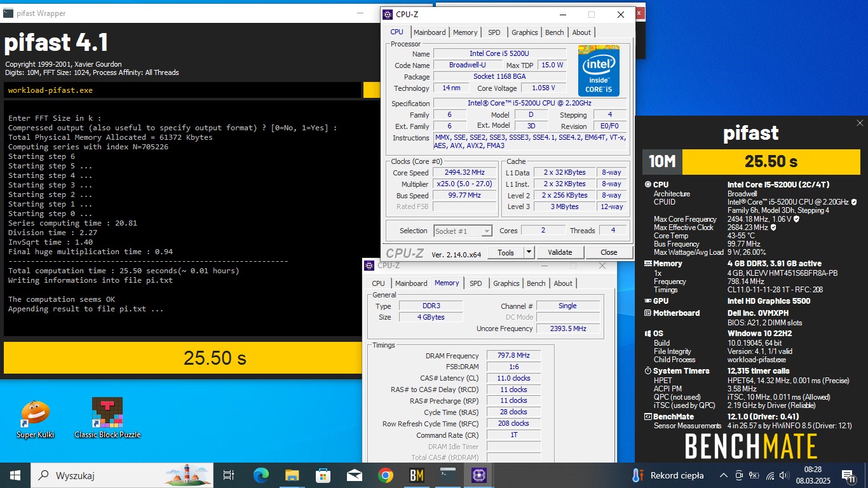Screen dimensions: 868x488
Task: Switch to the console window taskbar icon
Action: (447, 475)
